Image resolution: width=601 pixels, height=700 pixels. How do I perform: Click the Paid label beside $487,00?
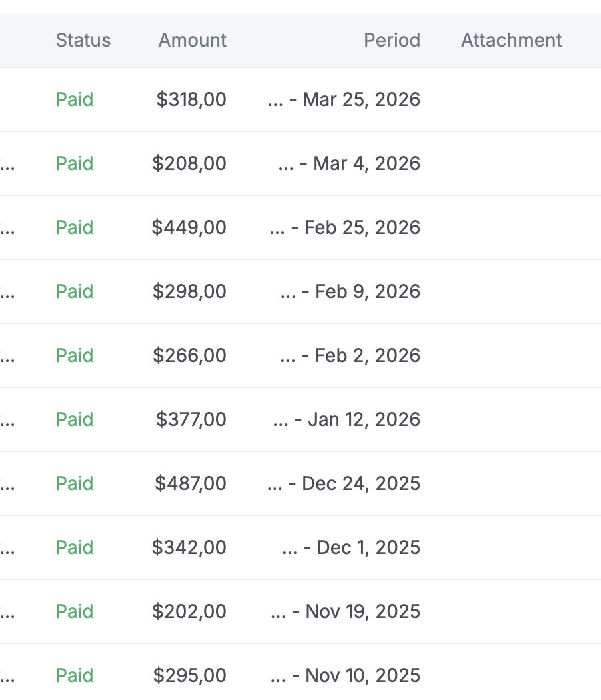click(74, 483)
